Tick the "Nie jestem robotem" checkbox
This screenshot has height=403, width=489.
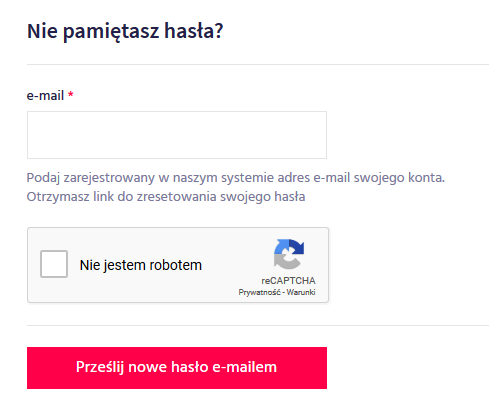point(54,264)
